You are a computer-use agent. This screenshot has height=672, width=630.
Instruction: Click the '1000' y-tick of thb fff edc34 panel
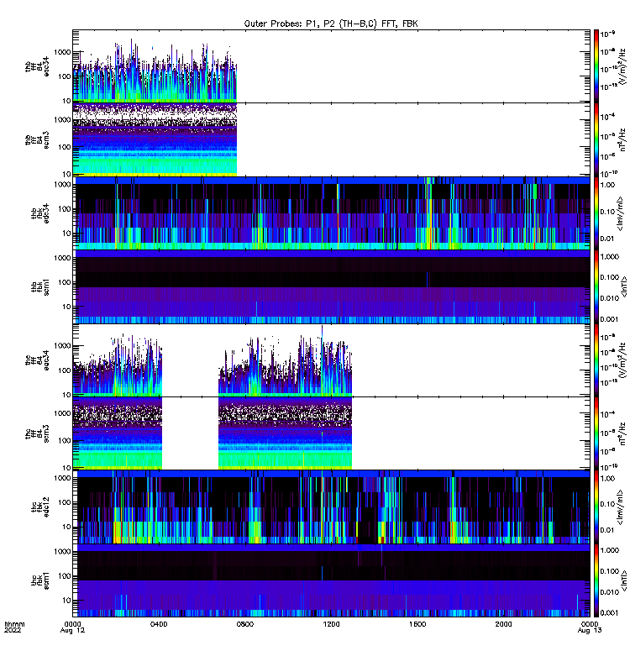click(62, 52)
